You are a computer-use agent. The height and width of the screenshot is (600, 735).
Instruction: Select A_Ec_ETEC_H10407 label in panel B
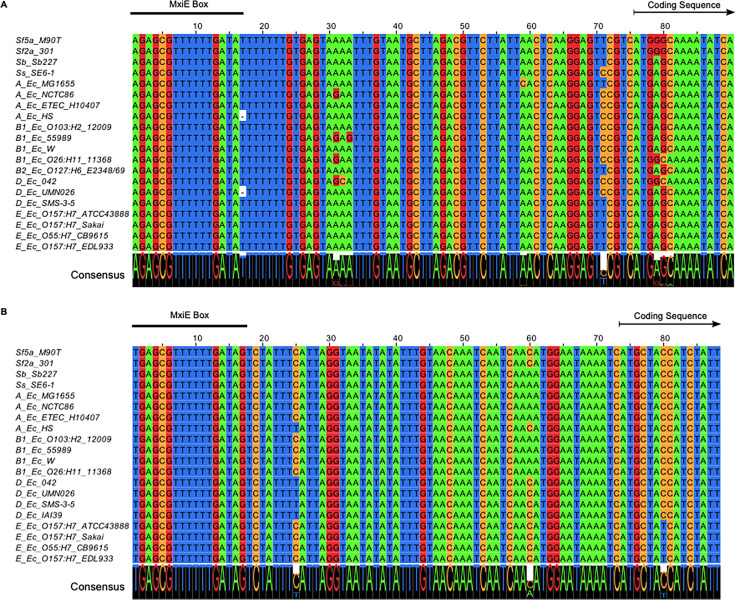tap(58, 417)
